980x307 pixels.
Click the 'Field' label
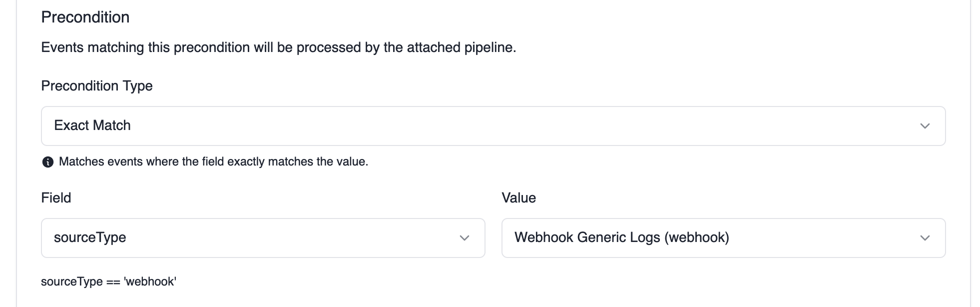tap(56, 198)
